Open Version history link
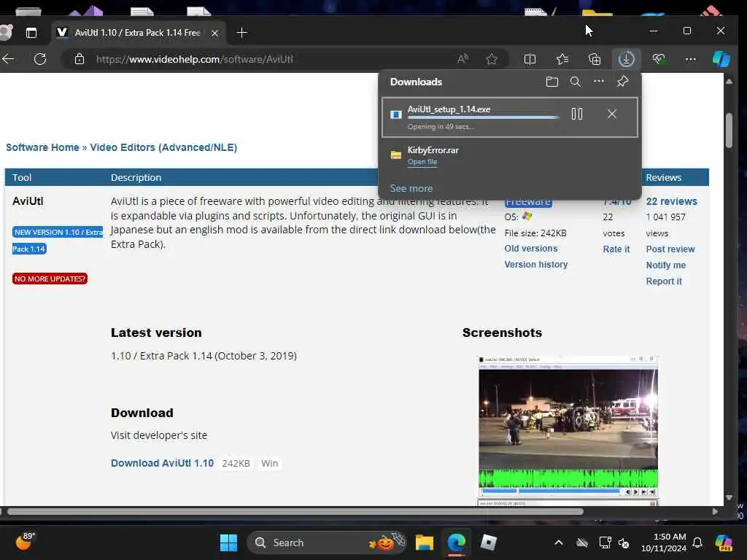Image resolution: width=747 pixels, height=560 pixels. pyautogui.click(x=536, y=265)
